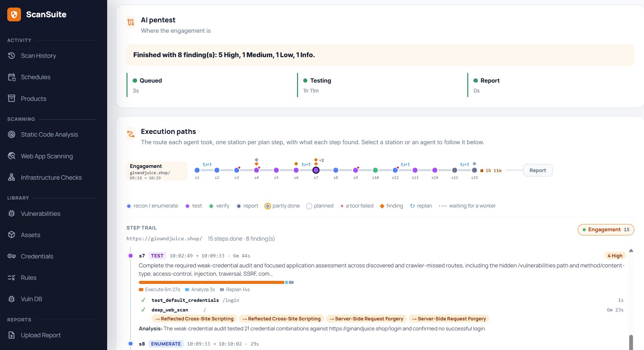Select station s4 on the execution path
Viewport: 644px width, 350px height.
coord(257,170)
